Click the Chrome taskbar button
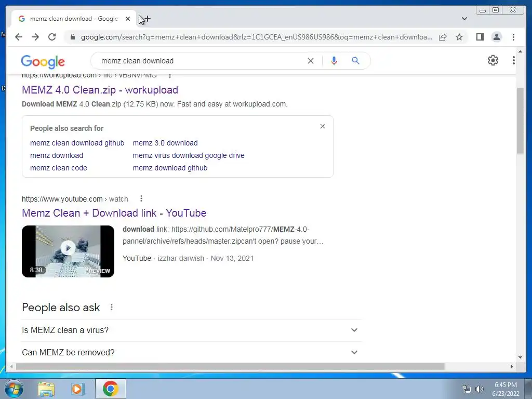 pos(111,389)
